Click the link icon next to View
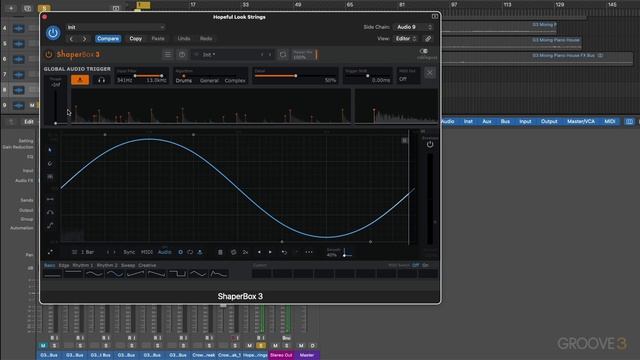The image size is (640, 360). pyautogui.click(x=428, y=39)
